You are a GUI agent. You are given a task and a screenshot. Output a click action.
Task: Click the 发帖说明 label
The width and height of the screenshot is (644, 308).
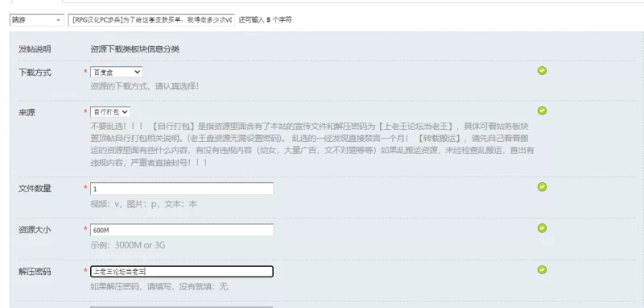35,49
